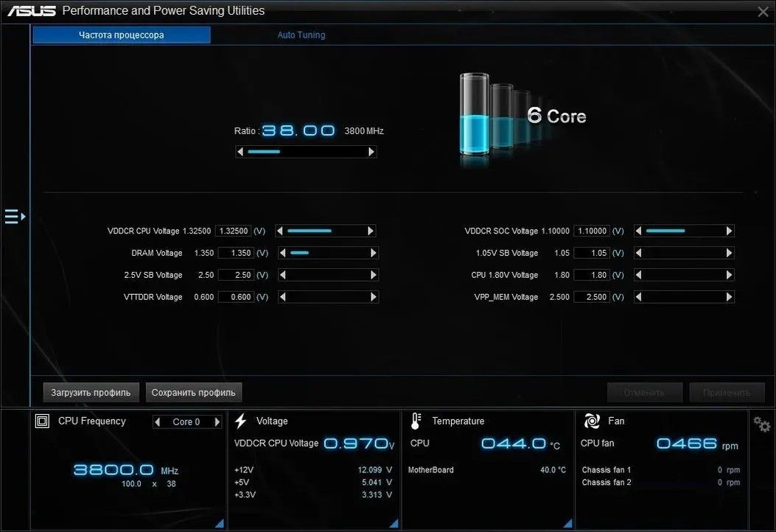Screen dimensions: 776x532
Task: Click the CPU Frequency chip icon
Action: pos(43,421)
